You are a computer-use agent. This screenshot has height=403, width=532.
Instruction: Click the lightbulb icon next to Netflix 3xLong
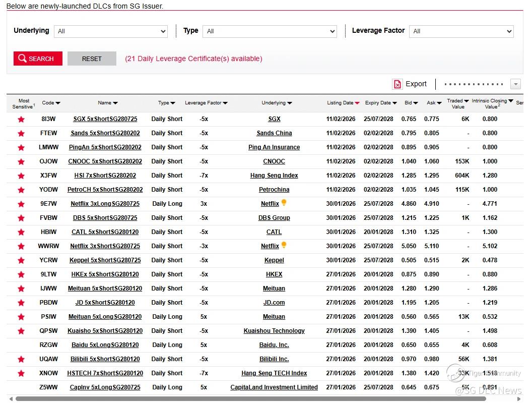[284, 203]
